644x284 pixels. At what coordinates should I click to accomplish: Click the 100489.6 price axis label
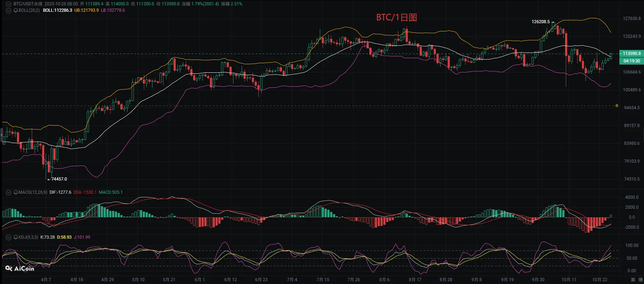(x=632, y=90)
